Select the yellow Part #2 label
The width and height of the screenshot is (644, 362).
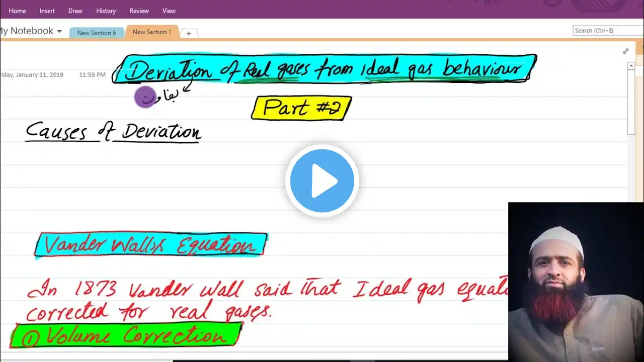click(301, 108)
